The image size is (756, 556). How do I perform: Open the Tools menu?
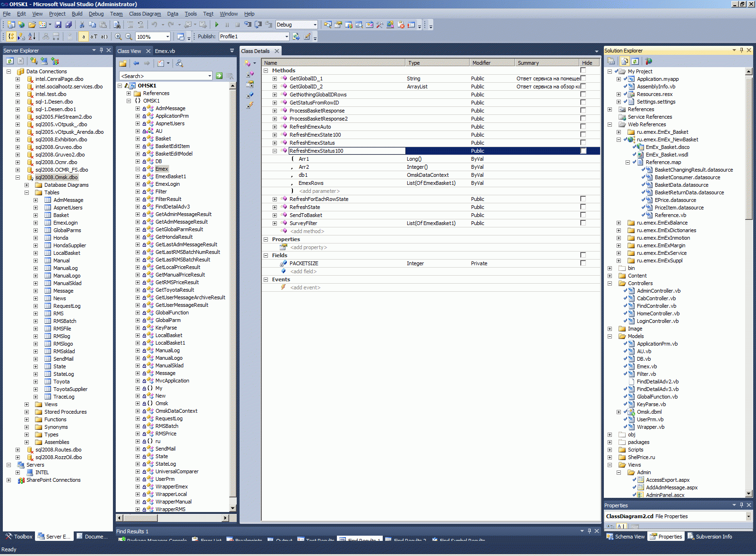pyautogui.click(x=190, y=14)
